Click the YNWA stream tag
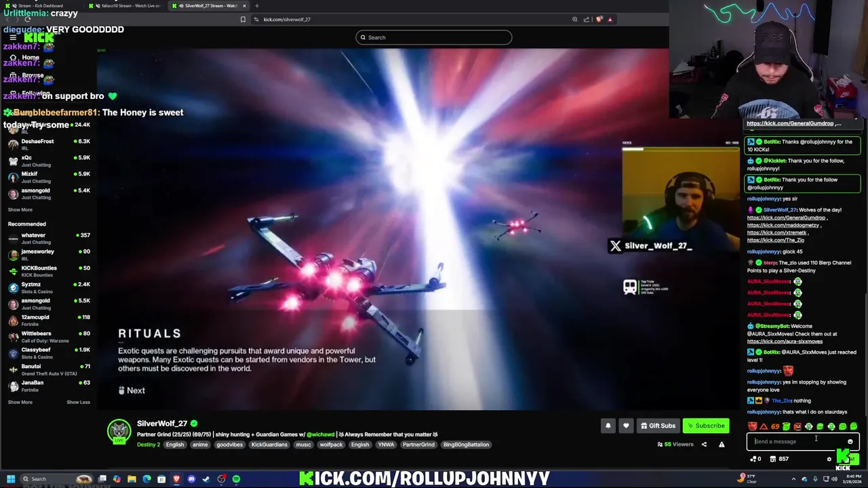868x488 pixels. [386, 445]
